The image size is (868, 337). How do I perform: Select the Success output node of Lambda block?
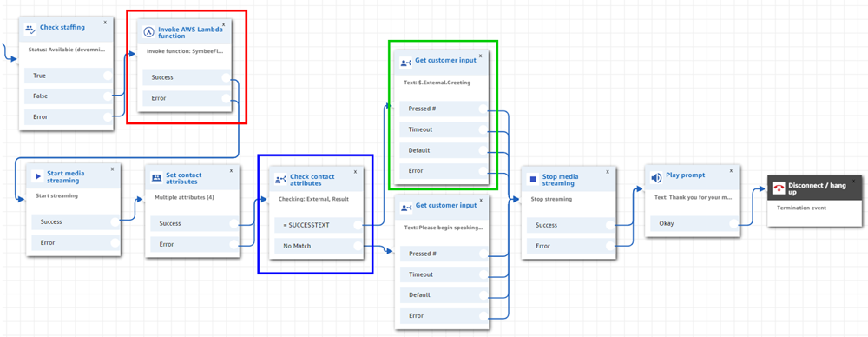[226, 77]
